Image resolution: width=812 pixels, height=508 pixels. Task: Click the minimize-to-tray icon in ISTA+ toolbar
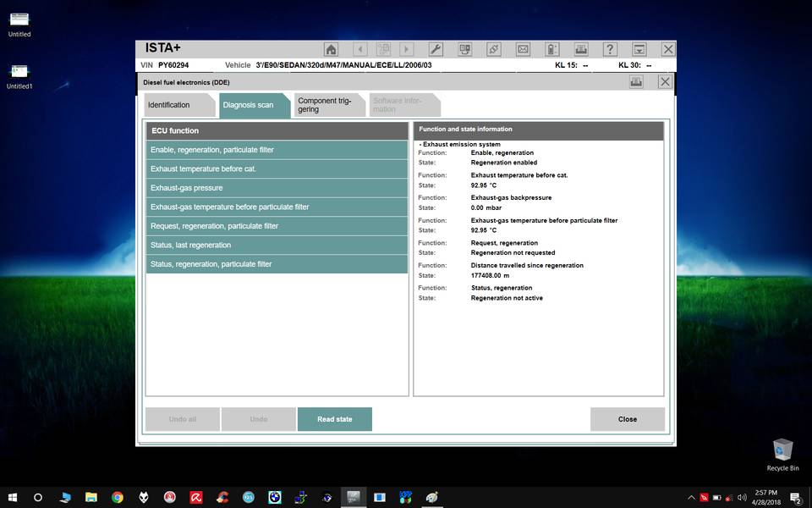639,49
